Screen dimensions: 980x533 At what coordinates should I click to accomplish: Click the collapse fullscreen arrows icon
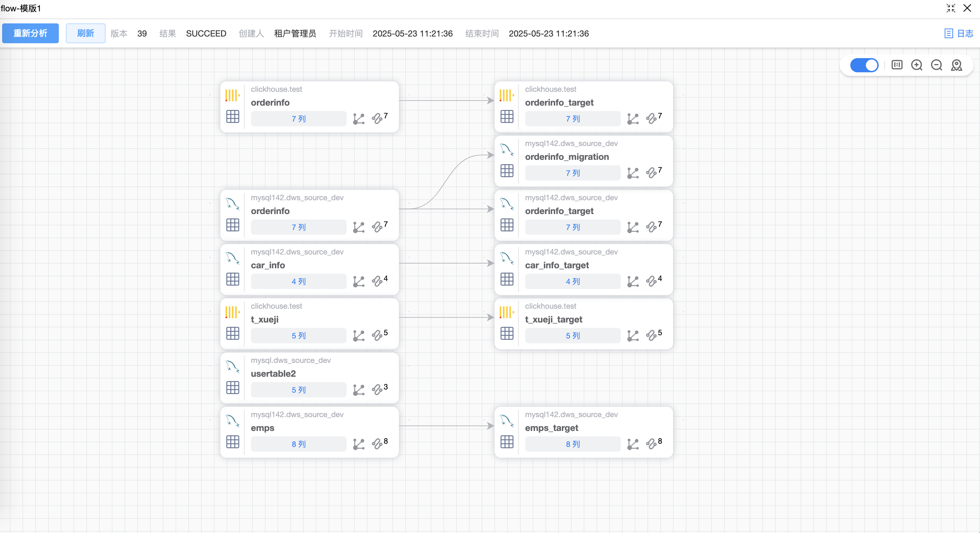951,8
